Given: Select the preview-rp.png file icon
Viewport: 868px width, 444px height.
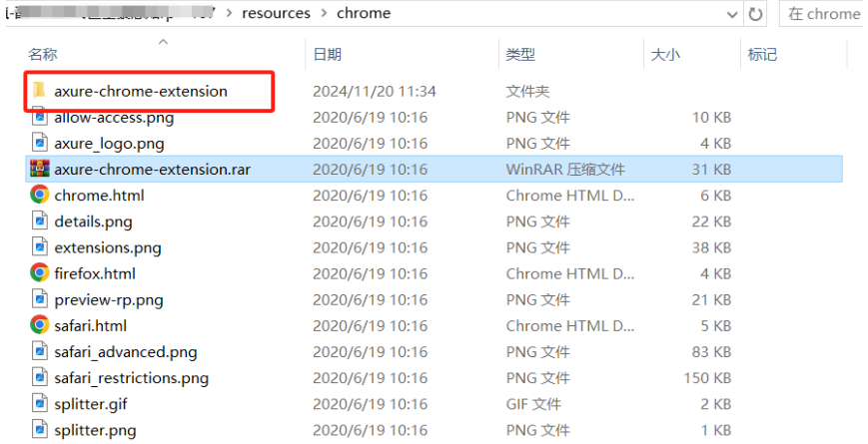Looking at the screenshot, I should click(x=40, y=299).
